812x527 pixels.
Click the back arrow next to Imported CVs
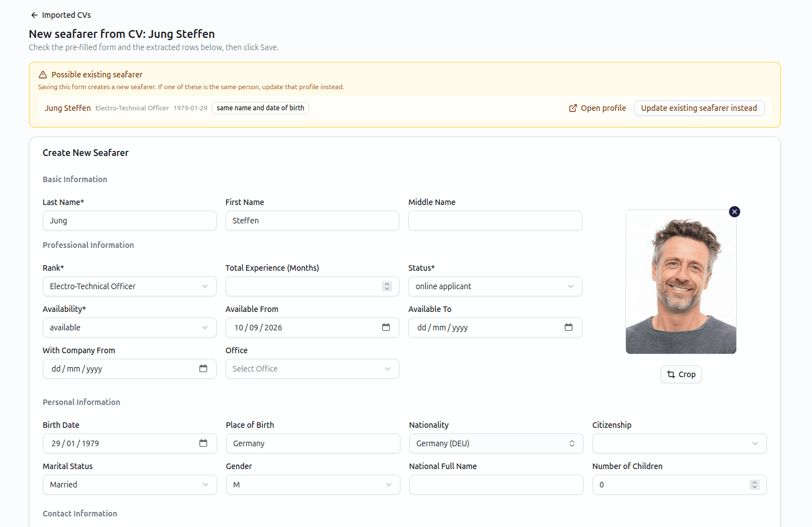click(x=35, y=15)
